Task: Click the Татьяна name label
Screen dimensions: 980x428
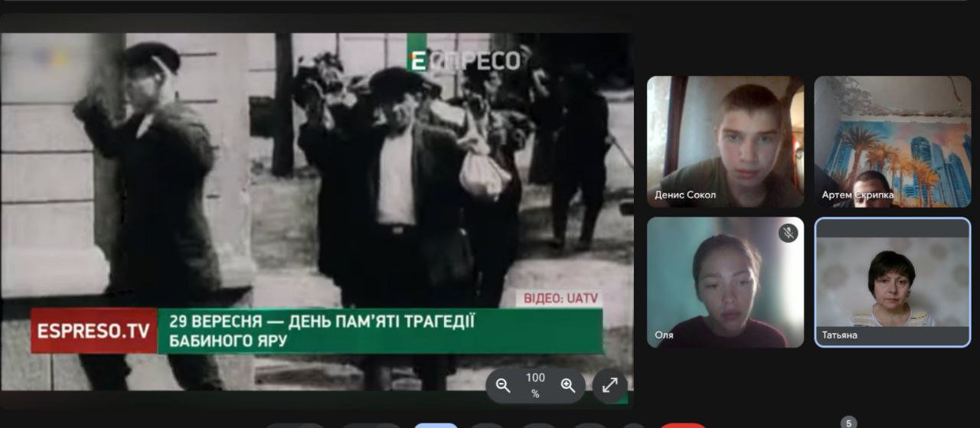Action: pos(840,335)
